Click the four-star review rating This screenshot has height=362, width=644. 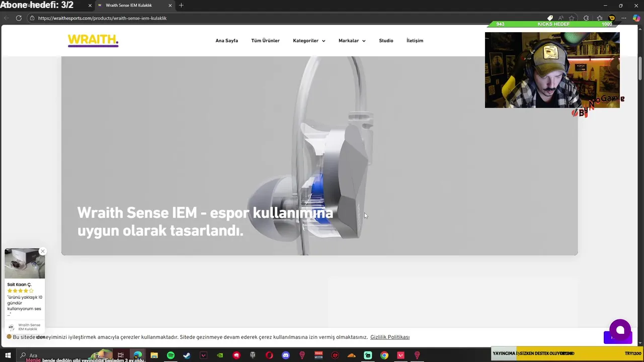(20, 291)
